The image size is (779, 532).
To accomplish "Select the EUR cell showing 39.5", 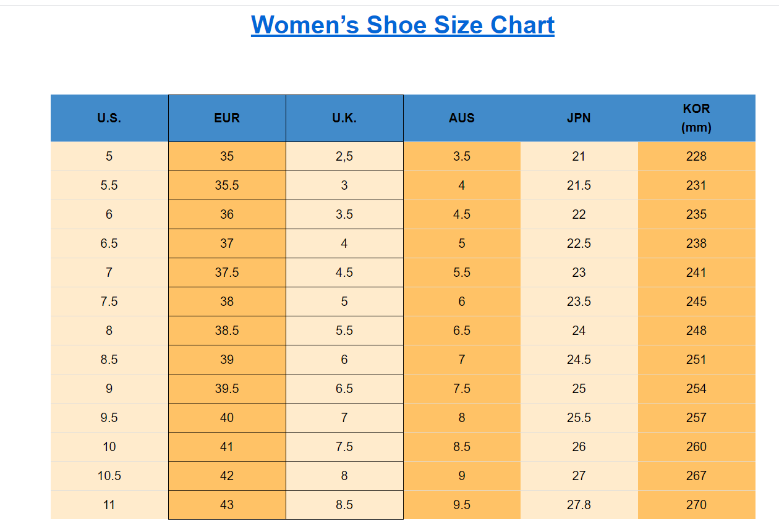I will click(x=227, y=389).
